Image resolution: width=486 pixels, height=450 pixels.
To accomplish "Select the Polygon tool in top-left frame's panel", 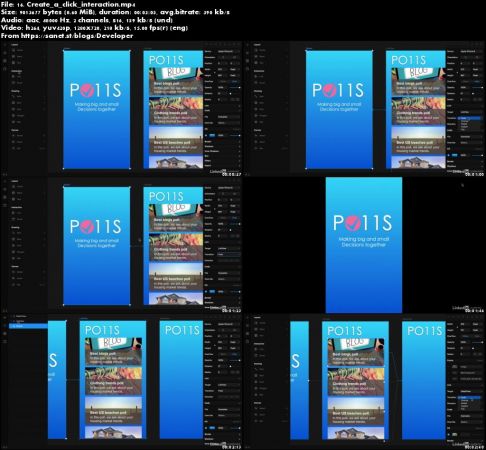I will coord(19,115).
